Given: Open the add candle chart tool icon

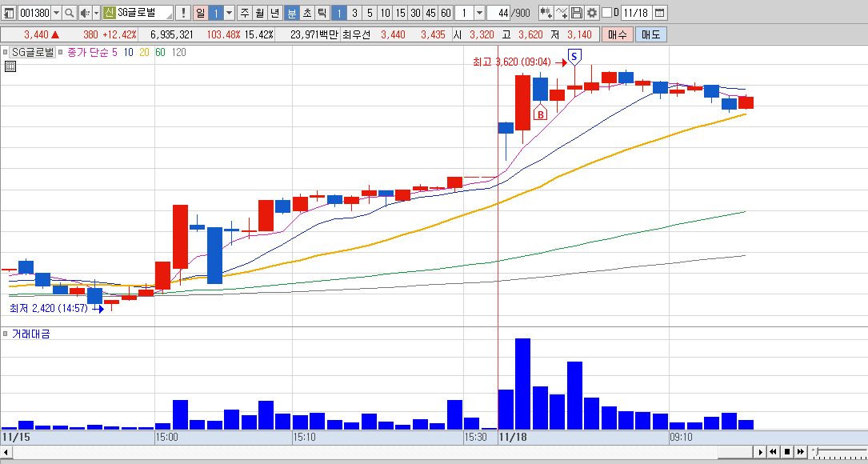Looking at the screenshot, I should point(546,13).
